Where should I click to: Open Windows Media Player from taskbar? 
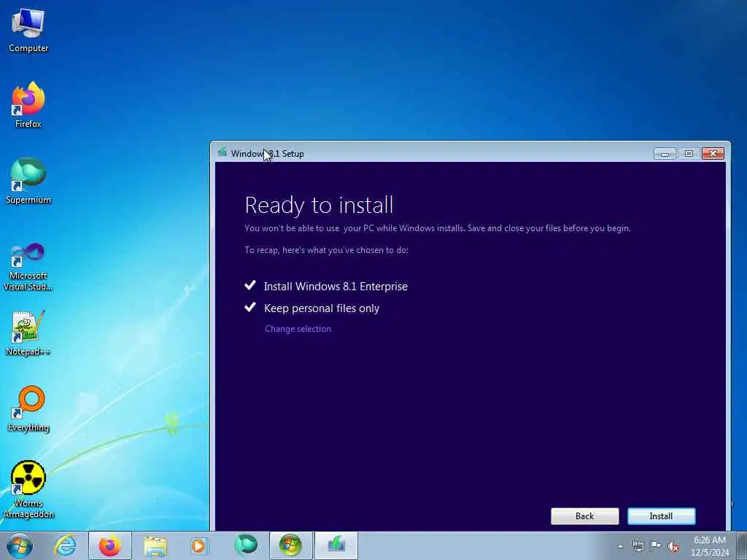click(199, 545)
